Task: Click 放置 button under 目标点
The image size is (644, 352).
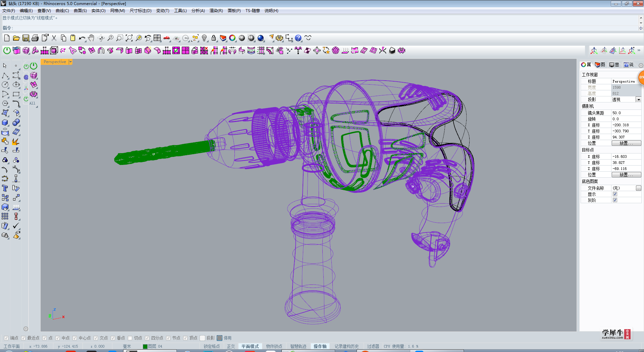Action: (626, 175)
